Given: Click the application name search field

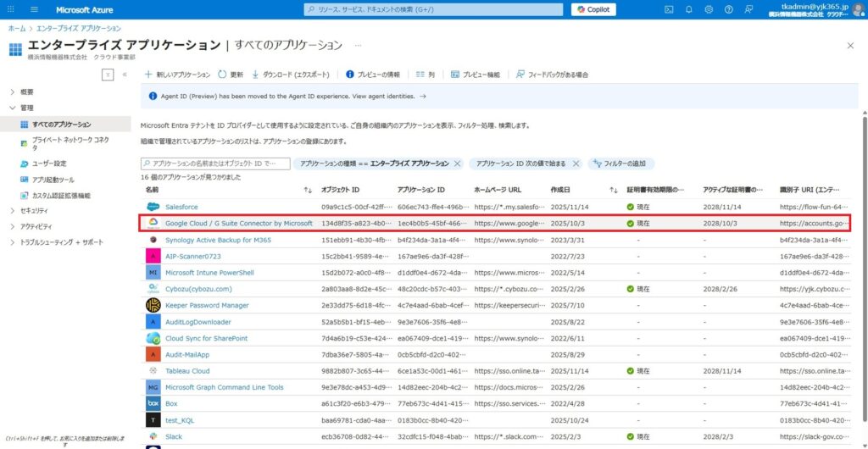Looking at the screenshot, I should 215,164.
